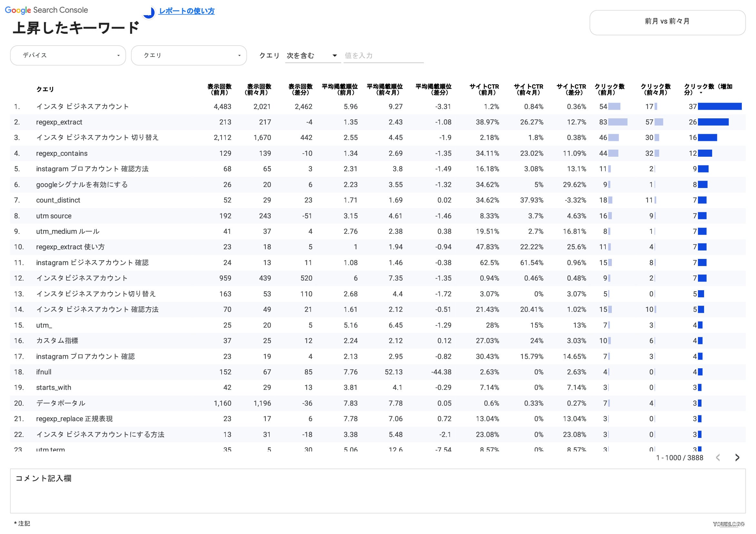Sort by 平均掲載順位（差分） column header
This screenshot has width=756, height=534.
coord(433,89)
